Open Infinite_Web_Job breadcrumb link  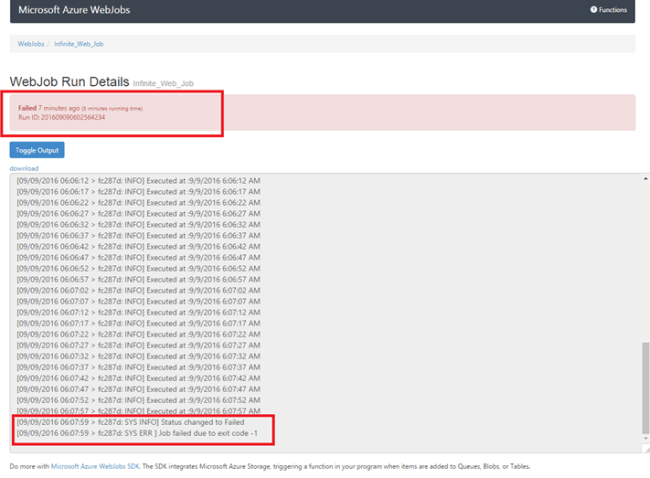(x=79, y=44)
